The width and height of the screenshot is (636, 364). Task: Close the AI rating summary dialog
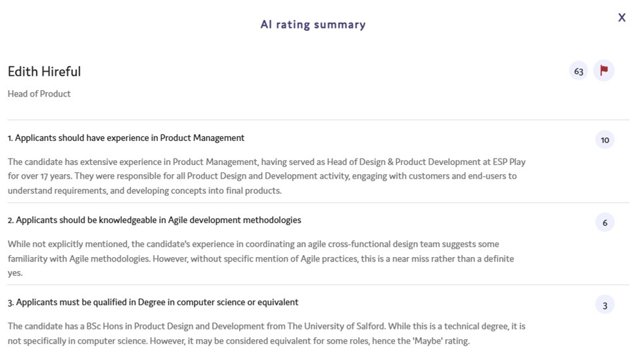tap(622, 18)
